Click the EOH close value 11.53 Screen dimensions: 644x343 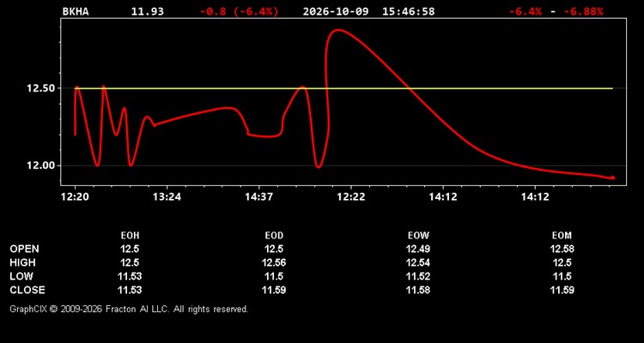click(130, 290)
